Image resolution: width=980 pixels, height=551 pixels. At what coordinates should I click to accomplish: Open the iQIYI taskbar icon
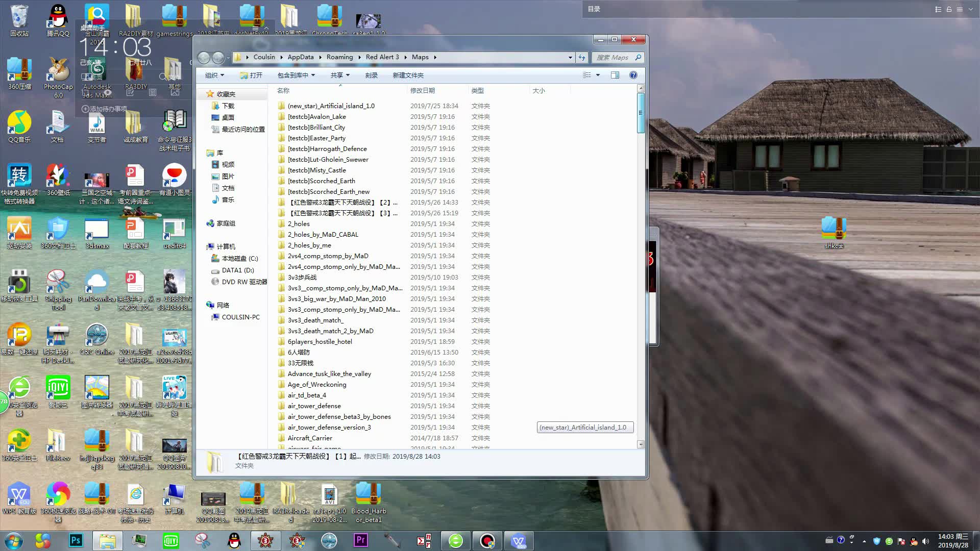point(171,540)
